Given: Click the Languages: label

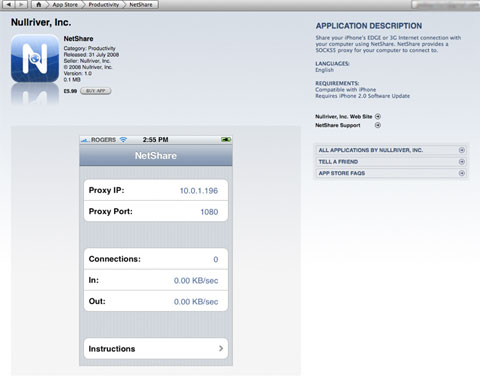Looking at the screenshot, I should (332, 64).
